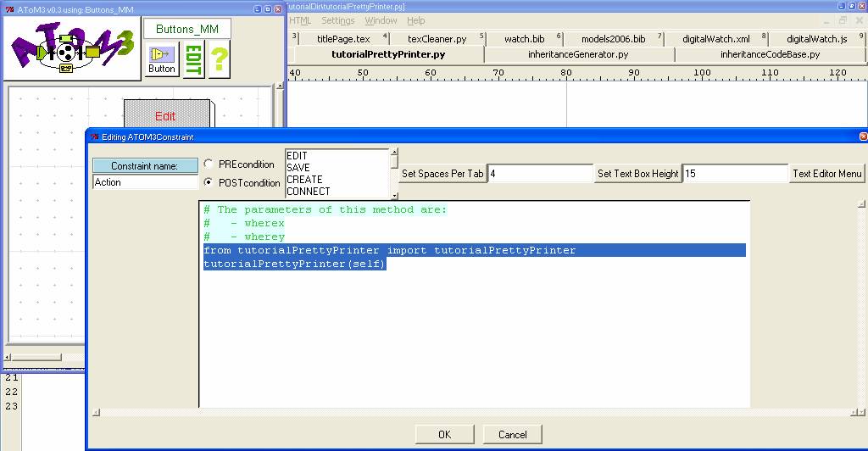Image resolution: width=868 pixels, height=451 pixels.
Task: Click the Editing ATOM3Constraint title bar icon
Action: coord(95,136)
